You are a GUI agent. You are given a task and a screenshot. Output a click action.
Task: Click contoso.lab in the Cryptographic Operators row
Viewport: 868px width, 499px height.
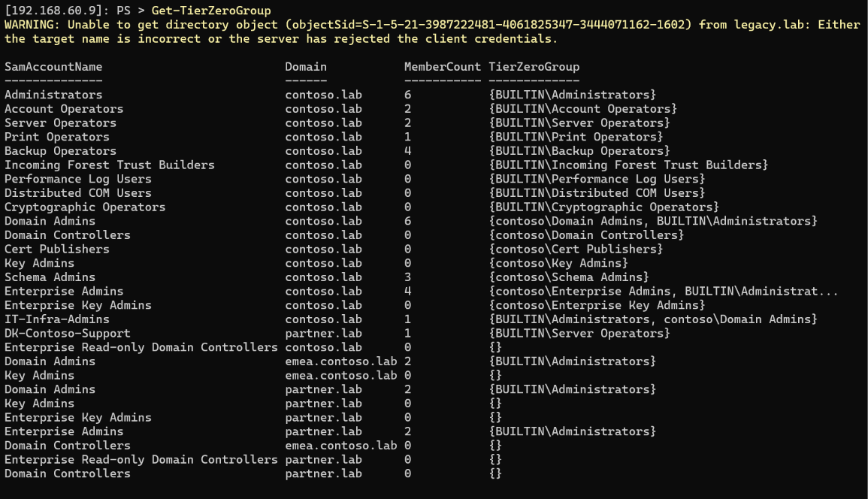point(323,207)
